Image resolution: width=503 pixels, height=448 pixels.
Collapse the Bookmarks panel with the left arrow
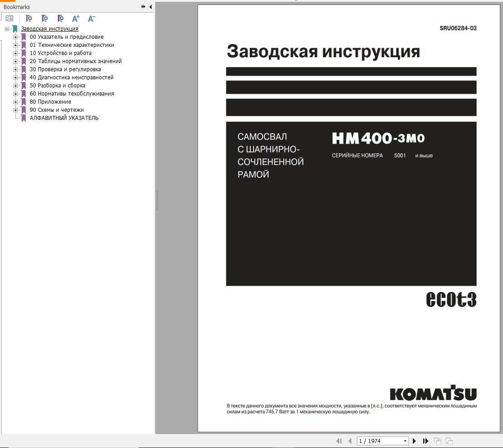151,7
